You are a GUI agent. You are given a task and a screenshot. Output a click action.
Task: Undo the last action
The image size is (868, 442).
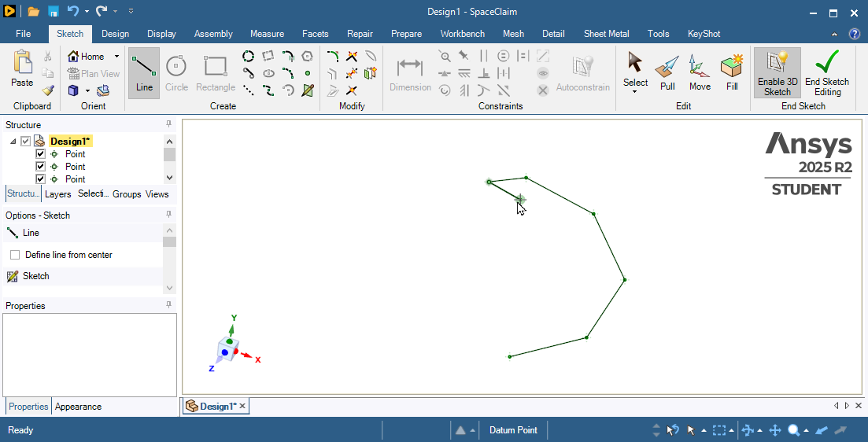coord(72,11)
